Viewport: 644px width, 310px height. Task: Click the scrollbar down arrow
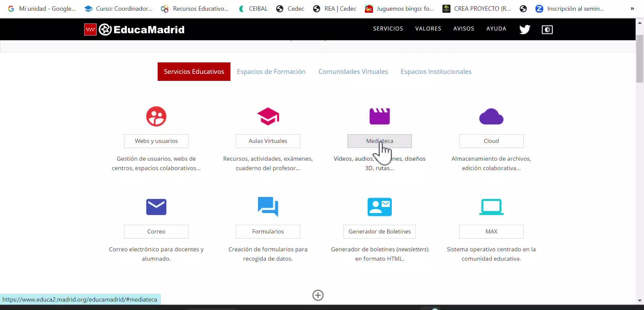640,301
